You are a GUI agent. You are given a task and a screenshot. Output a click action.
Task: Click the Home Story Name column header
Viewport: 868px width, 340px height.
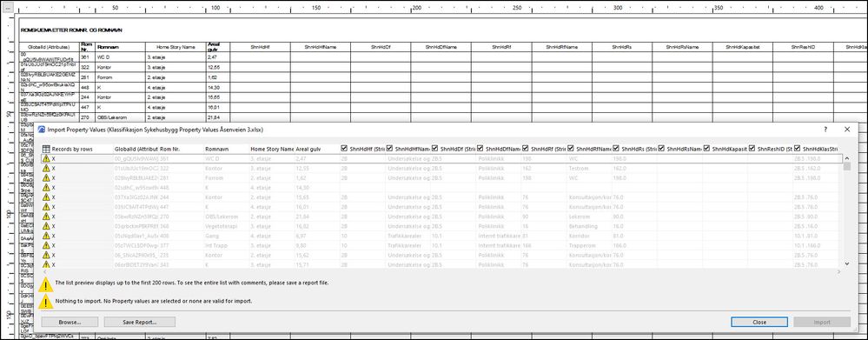click(271, 149)
